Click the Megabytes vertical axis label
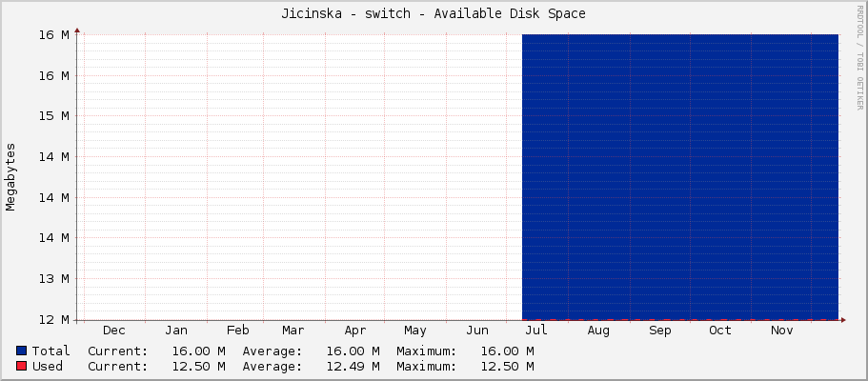 click(11, 177)
